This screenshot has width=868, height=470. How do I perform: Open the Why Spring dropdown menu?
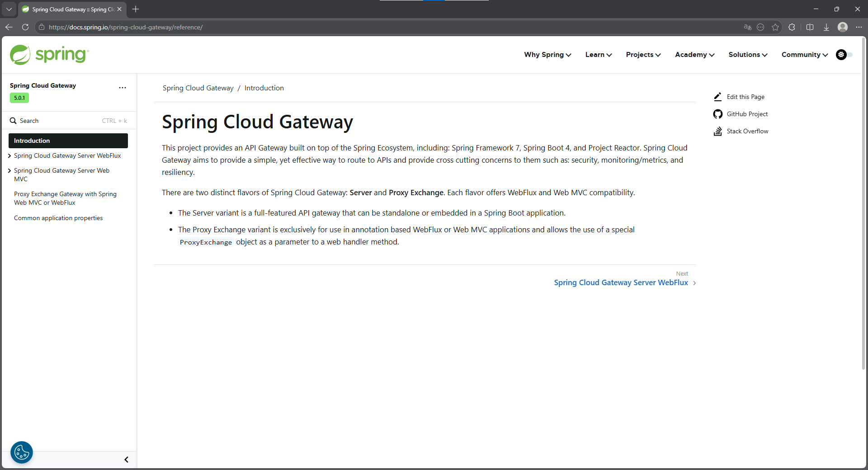(547, 55)
